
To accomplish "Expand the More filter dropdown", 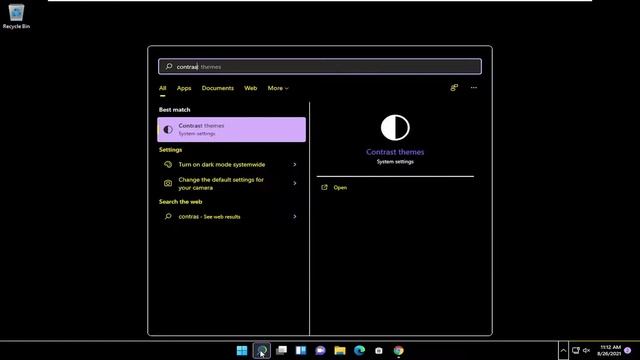I will [278, 88].
